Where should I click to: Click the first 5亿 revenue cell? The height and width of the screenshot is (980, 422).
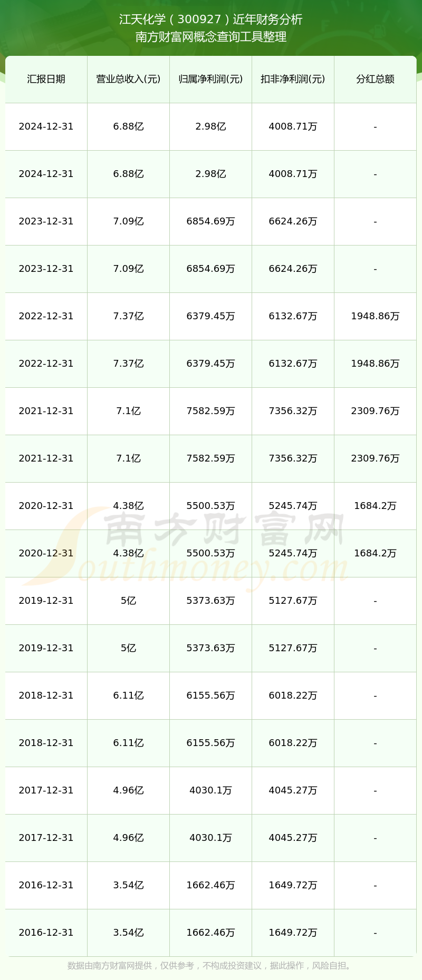click(128, 601)
